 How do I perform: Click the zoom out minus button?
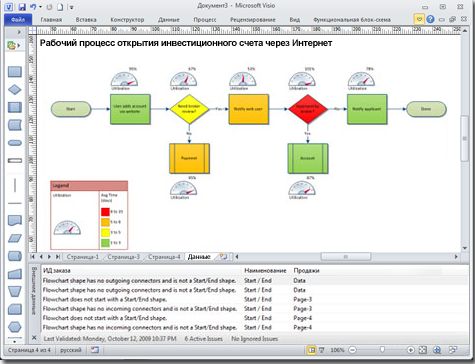(x=353, y=350)
